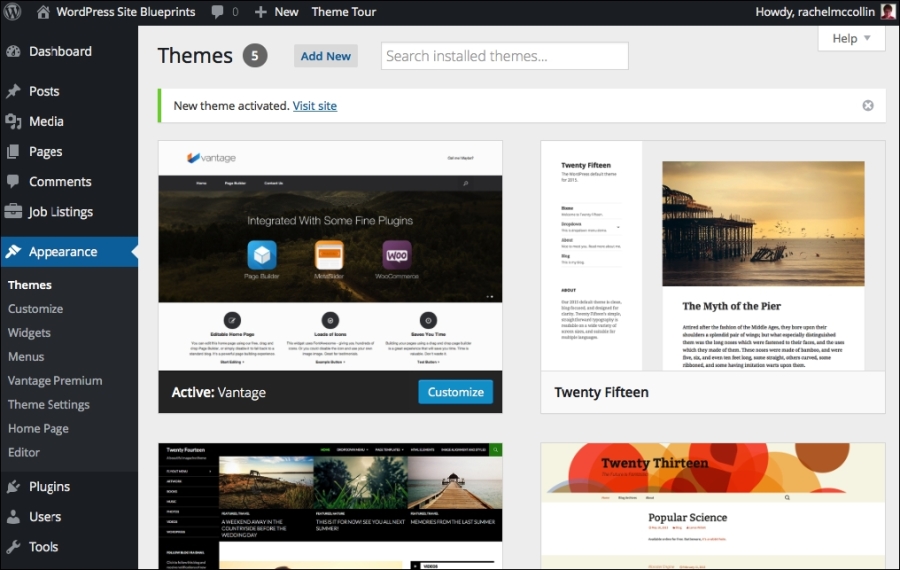Click the Dashboard gauge icon
Image resolution: width=900 pixels, height=570 pixels.
pos(13,52)
